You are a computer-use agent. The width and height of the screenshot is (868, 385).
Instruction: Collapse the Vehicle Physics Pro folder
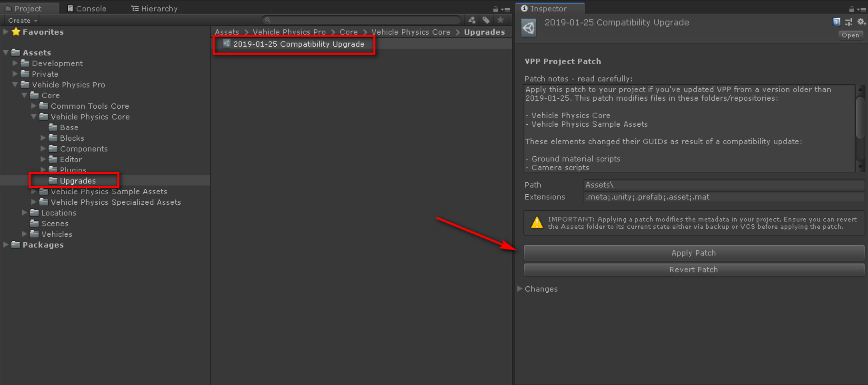(x=15, y=85)
